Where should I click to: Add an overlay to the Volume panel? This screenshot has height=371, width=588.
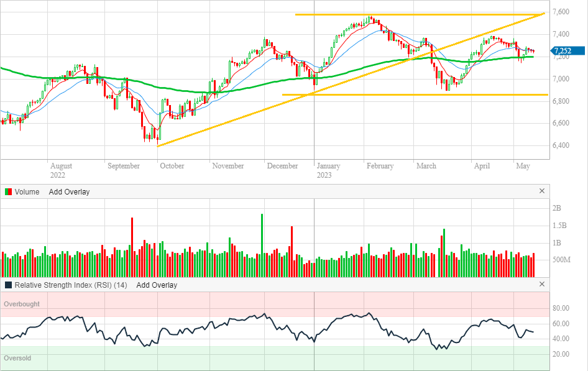coord(69,192)
